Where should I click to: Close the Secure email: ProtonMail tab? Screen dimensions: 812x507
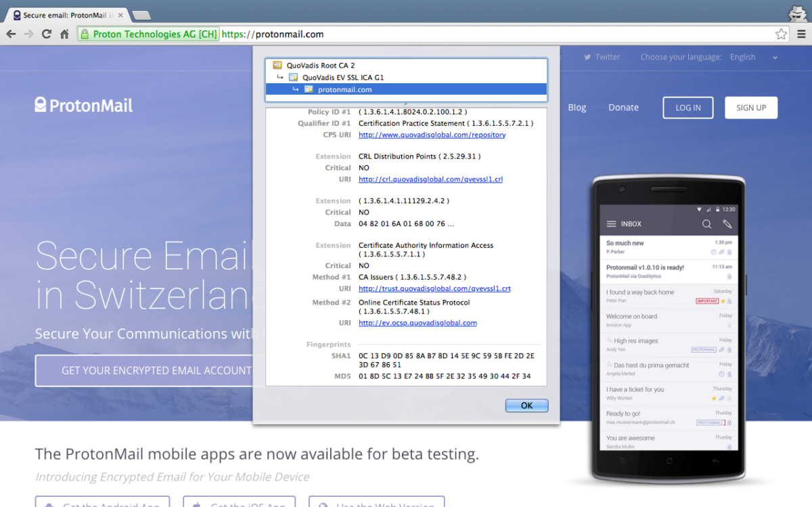120,15
